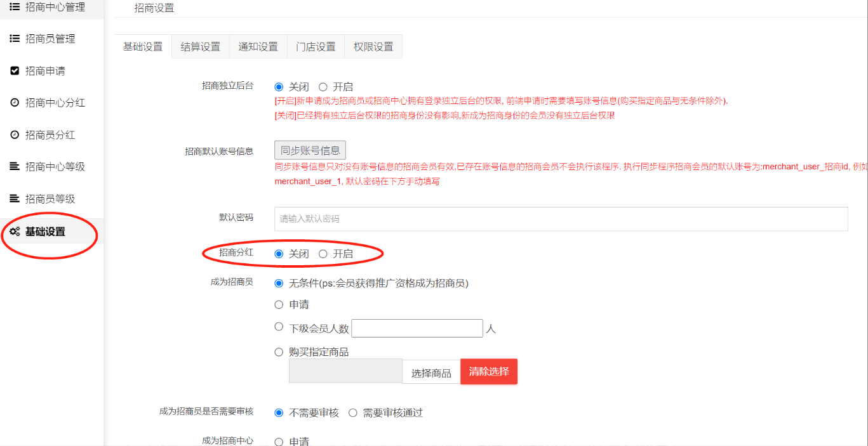Screen dimensions: 868x446
Task: Select the 购买指定商品 radio option
Action: point(279,352)
